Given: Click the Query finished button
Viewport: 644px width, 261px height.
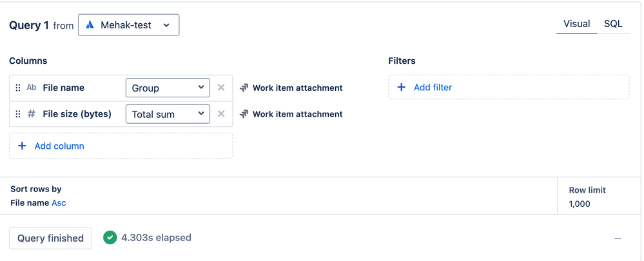Looking at the screenshot, I should (50, 238).
